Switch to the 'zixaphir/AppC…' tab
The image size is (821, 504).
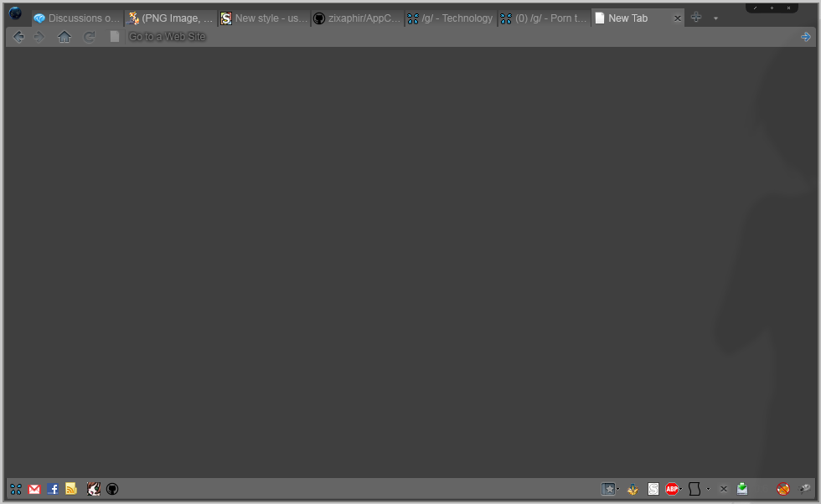point(357,18)
